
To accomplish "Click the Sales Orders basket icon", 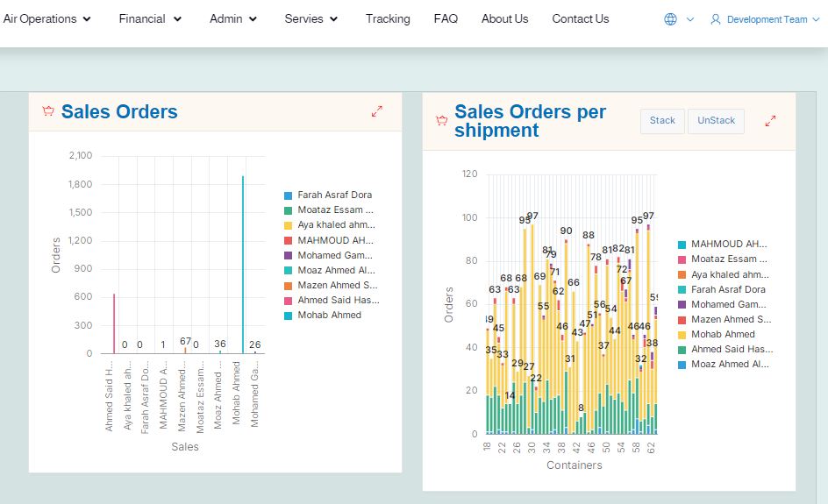I will 48,111.
